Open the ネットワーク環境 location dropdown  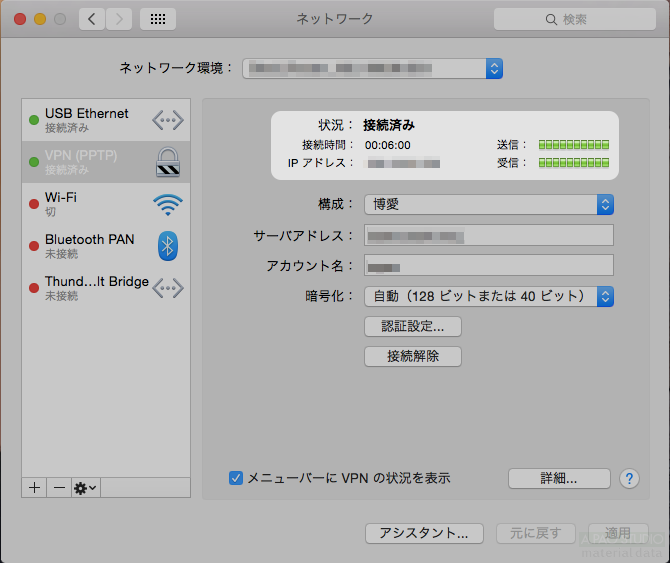(x=372, y=68)
